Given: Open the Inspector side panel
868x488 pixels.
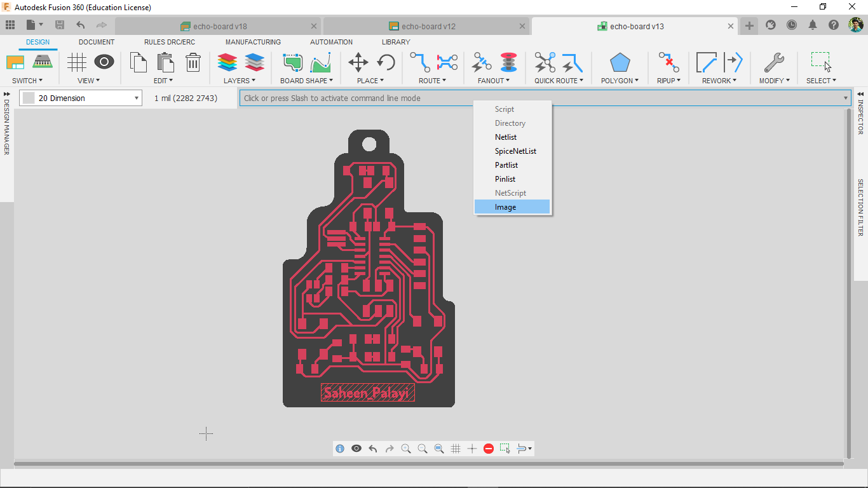Looking at the screenshot, I should pos(861,116).
